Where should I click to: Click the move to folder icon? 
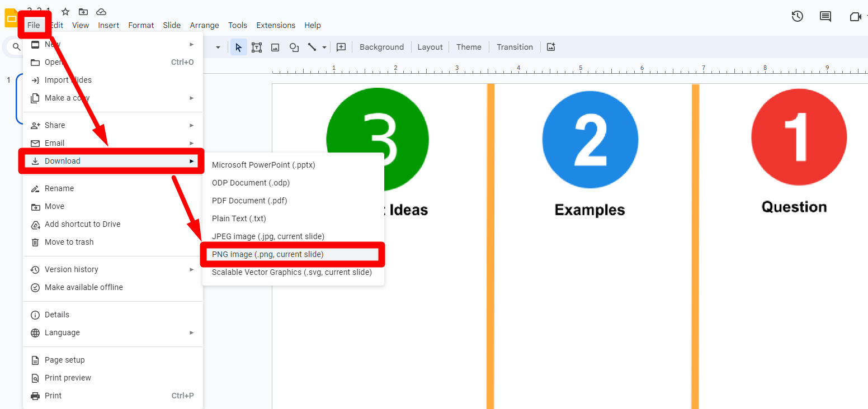(x=83, y=11)
